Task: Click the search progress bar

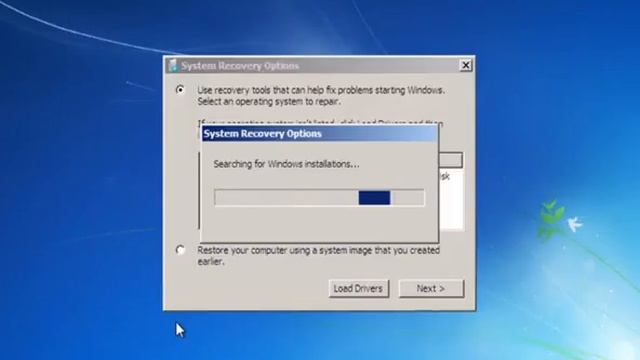Action: click(x=319, y=198)
